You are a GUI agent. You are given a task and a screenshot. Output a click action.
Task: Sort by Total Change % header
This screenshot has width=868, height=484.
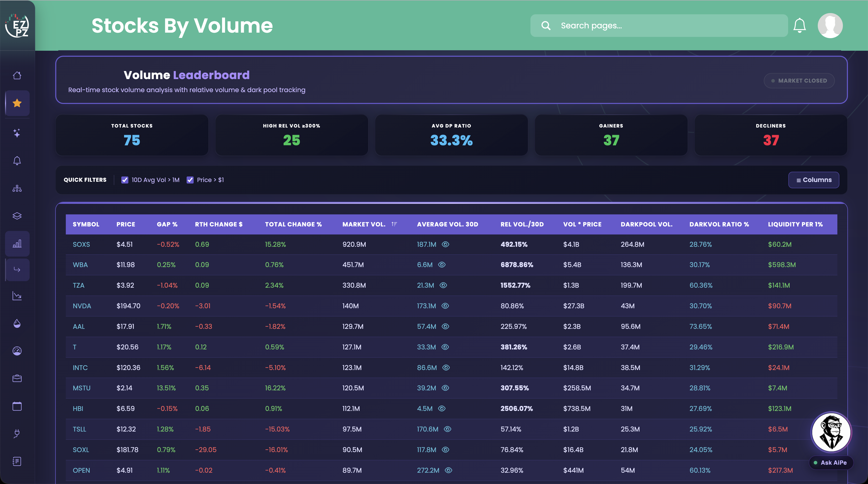[293, 224]
